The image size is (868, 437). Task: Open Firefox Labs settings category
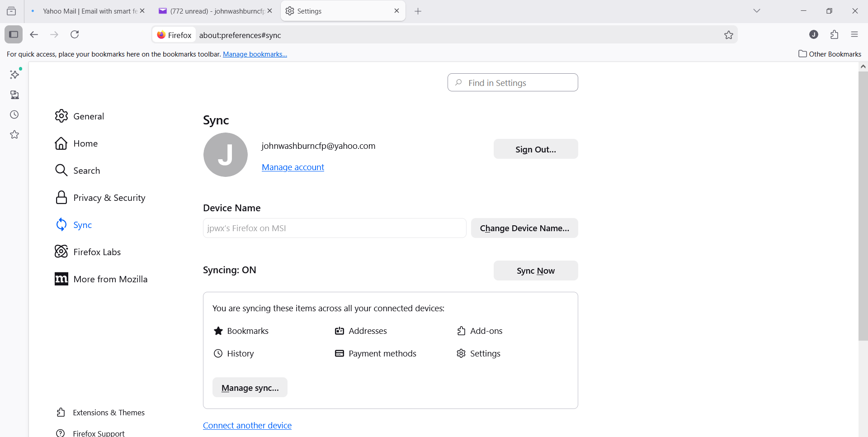pos(97,252)
